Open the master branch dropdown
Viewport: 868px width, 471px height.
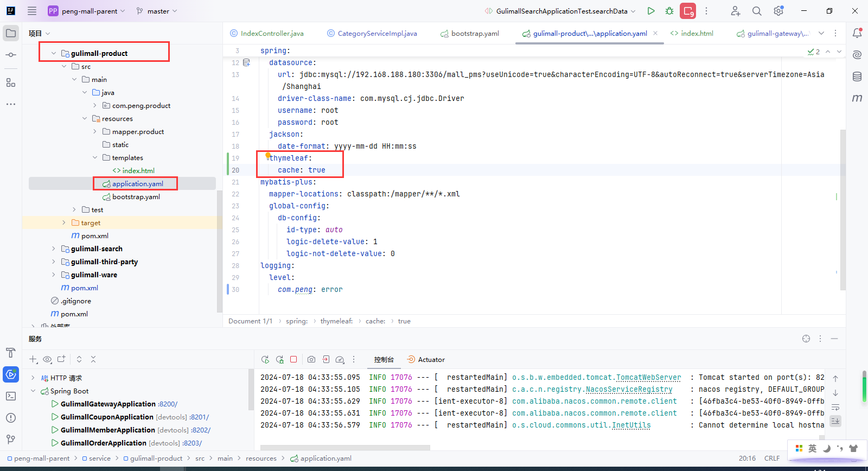point(157,11)
